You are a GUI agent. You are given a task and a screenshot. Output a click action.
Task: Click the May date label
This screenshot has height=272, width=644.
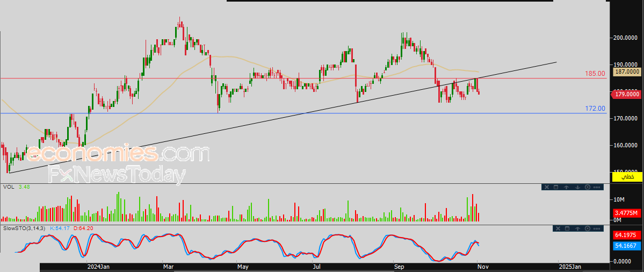tap(243, 267)
